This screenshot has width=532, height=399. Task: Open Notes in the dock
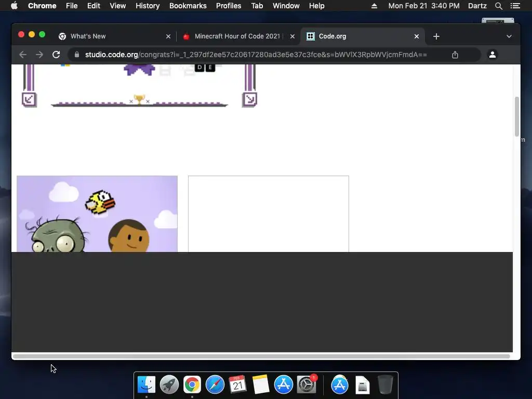(261, 384)
